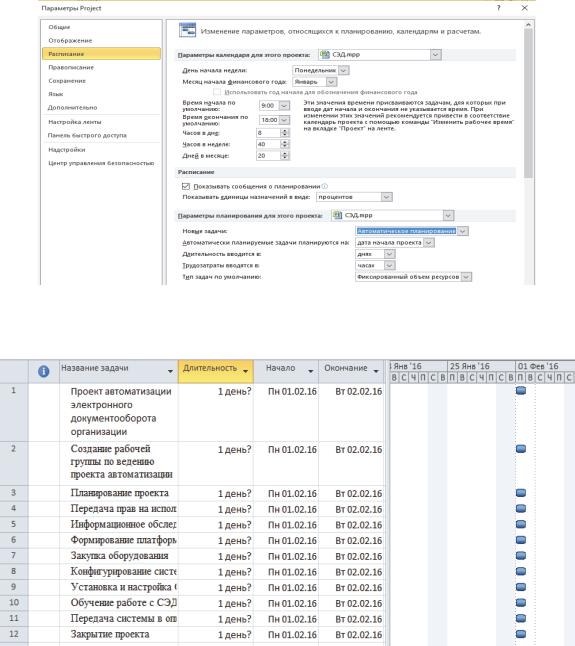Click Gantt bar for Закрытие проекта
This screenshot has height=646, width=575.
521,634
